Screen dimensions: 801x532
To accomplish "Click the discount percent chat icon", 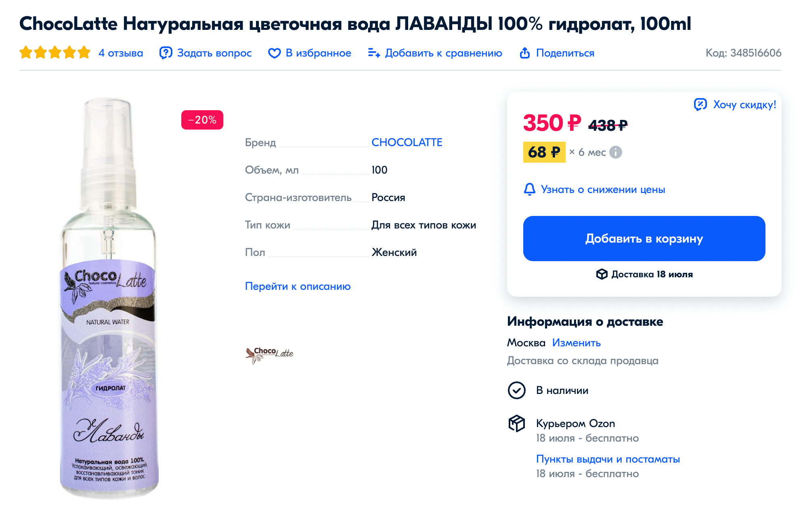I will [x=700, y=105].
